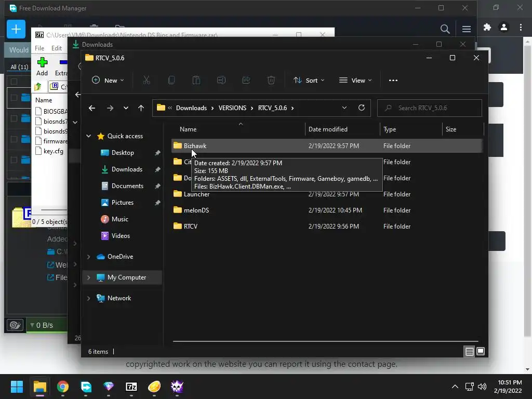Select the melonDS folder

coord(326,210)
